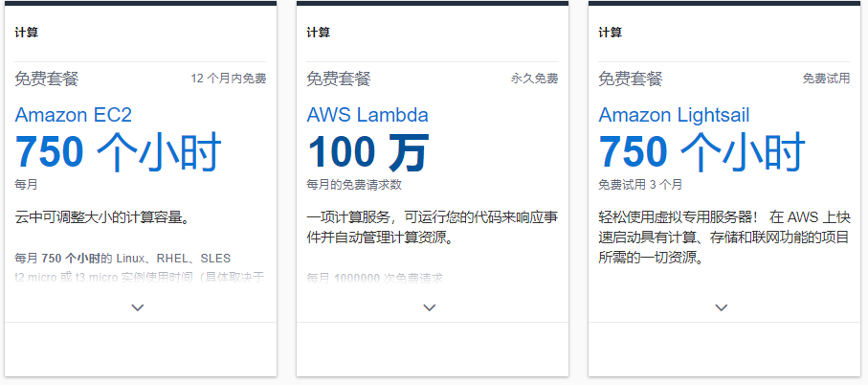The height and width of the screenshot is (385, 868).
Task: Click the '计算' category label on EC2 card
Action: tap(27, 33)
